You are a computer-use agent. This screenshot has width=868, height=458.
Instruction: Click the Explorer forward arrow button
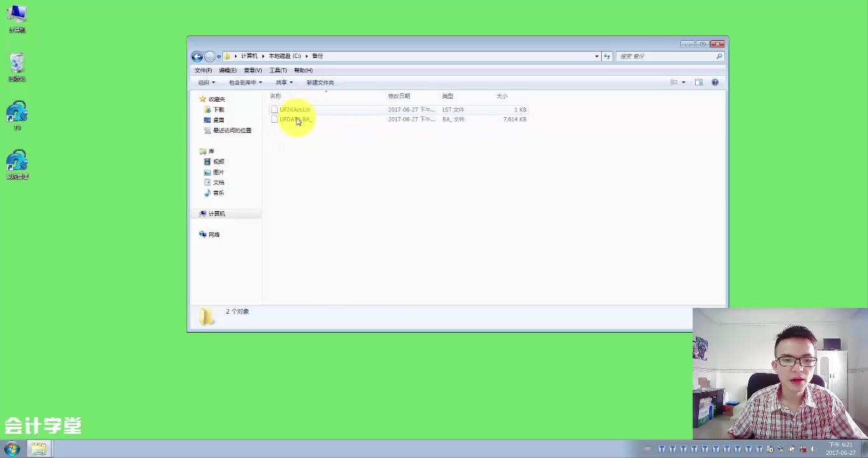coord(210,57)
